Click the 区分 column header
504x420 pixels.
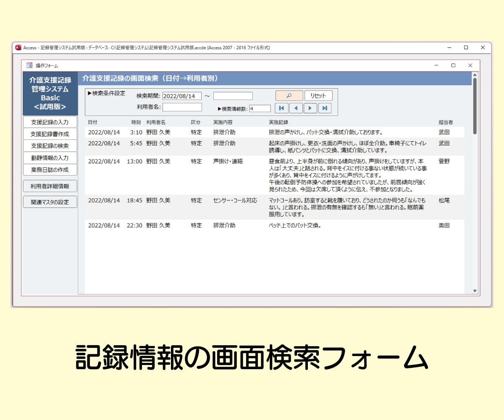(x=196, y=122)
